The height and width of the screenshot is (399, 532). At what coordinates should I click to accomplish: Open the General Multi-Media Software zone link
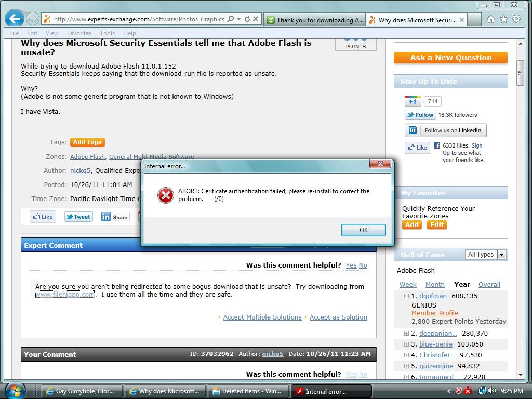tap(151, 157)
